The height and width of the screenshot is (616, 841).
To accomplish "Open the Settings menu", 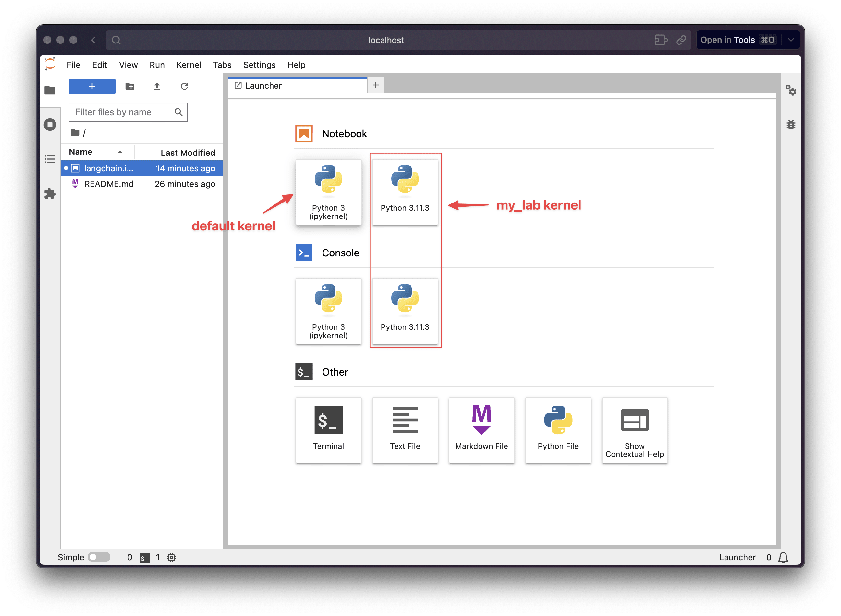I will (259, 65).
